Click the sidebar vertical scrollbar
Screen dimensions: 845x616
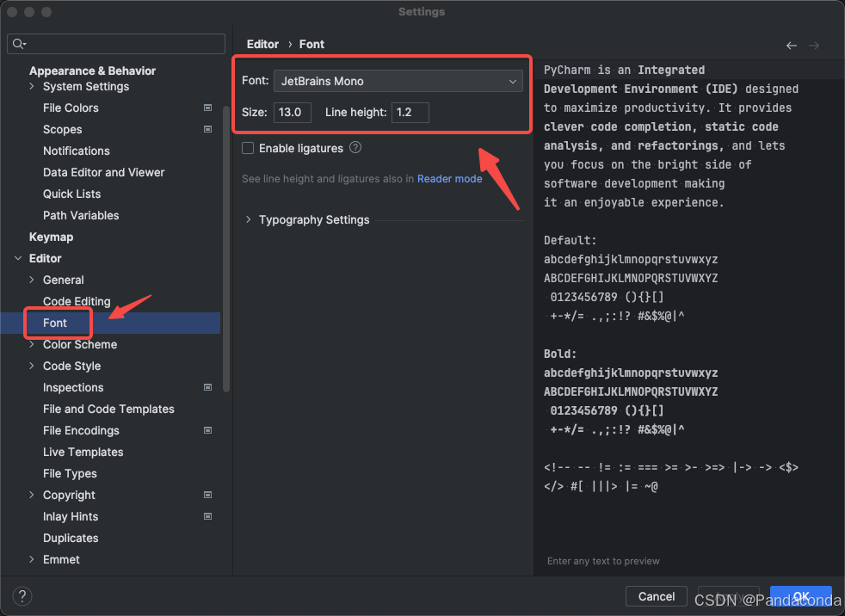tap(226, 248)
